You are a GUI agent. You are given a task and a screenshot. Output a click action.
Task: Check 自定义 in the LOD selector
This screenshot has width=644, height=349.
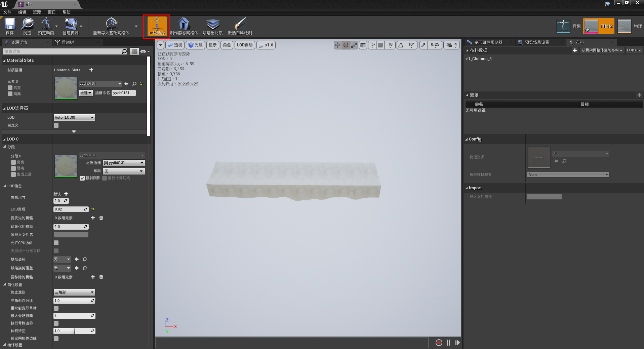coord(56,125)
